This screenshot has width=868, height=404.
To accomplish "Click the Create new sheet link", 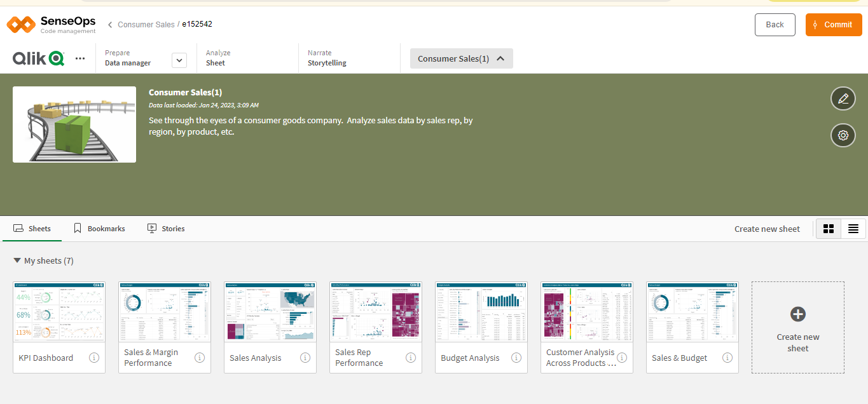I will pyautogui.click(x=766, y=228).
